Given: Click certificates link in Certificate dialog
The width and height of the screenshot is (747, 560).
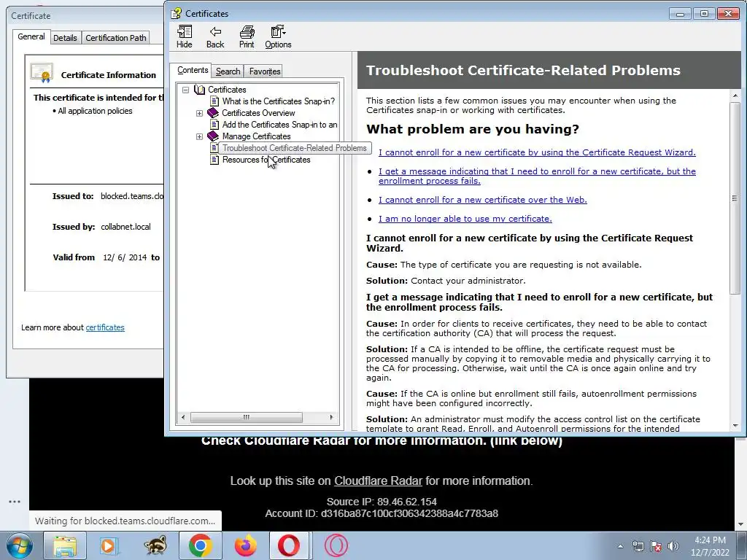Looking at the screenshot, I should point(105,327).
